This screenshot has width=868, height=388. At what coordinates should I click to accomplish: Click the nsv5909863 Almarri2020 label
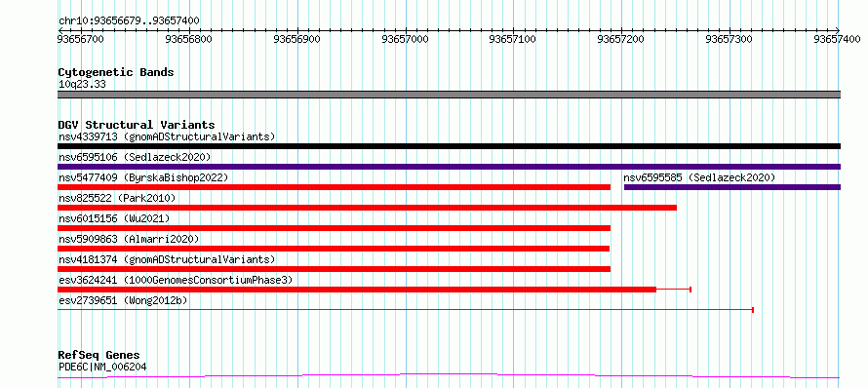pyautogui.click(x=129, y=239)
